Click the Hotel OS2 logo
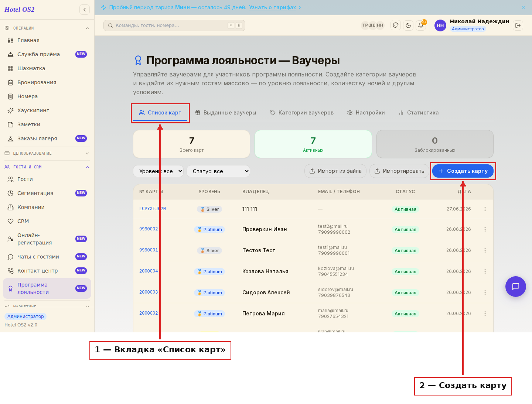 point(20,10)
